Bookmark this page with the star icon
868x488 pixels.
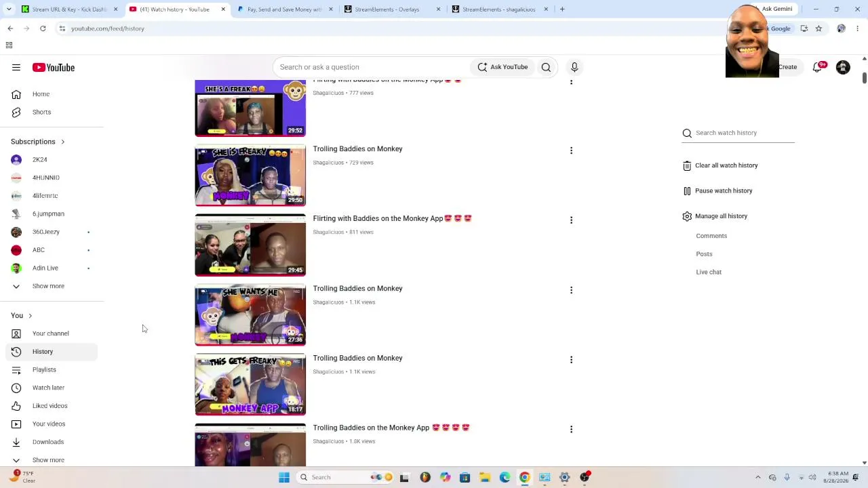click(x=818, y=28)
